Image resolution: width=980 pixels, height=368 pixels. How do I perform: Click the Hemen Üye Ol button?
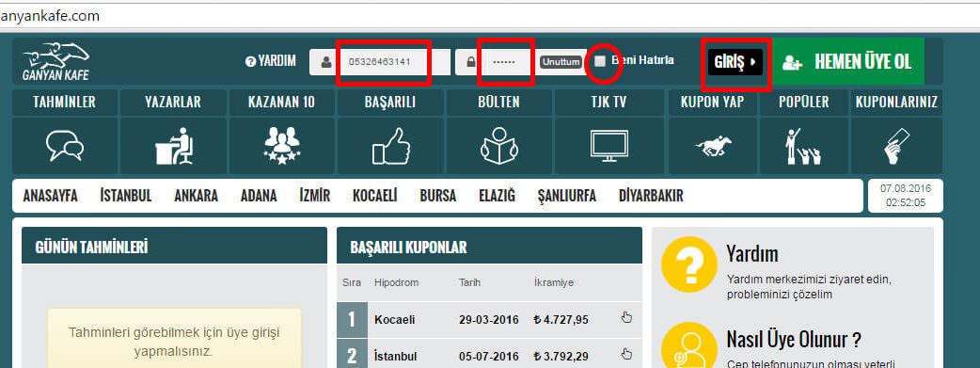coord(848,61)
